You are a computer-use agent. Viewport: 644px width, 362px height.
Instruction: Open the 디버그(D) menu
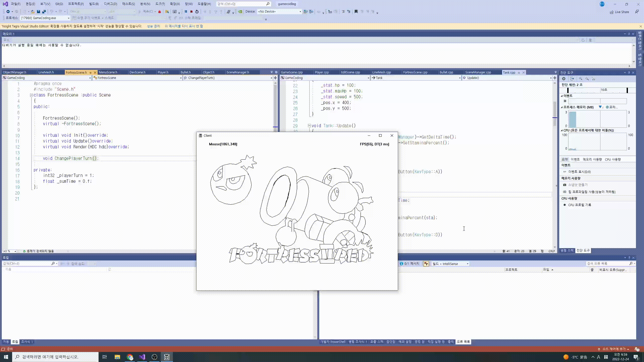[110, 4]
